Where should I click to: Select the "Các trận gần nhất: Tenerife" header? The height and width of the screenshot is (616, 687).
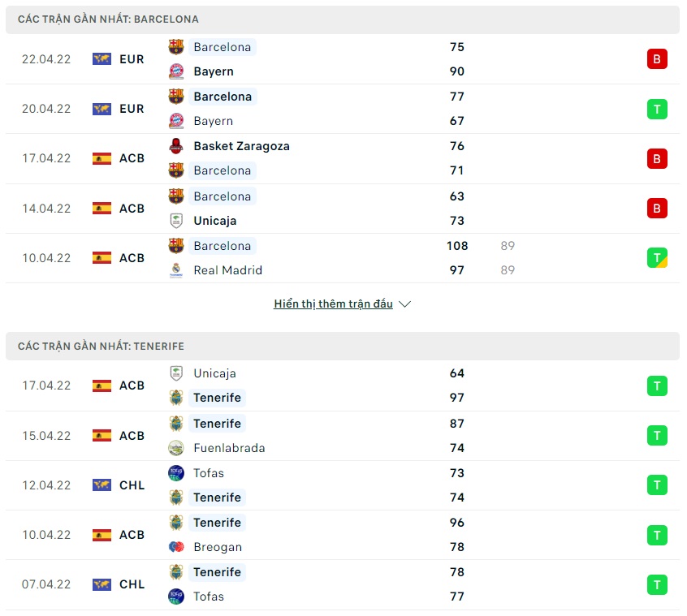(102, 347)
